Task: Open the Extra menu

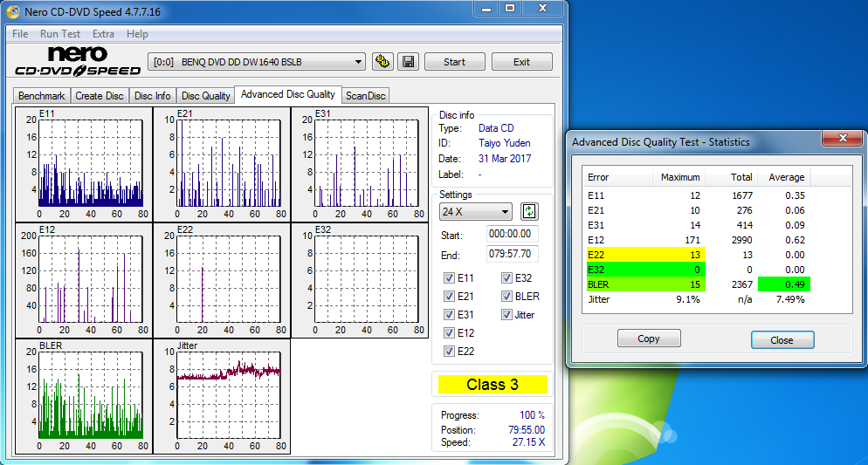Action: [x=103, y=34]
